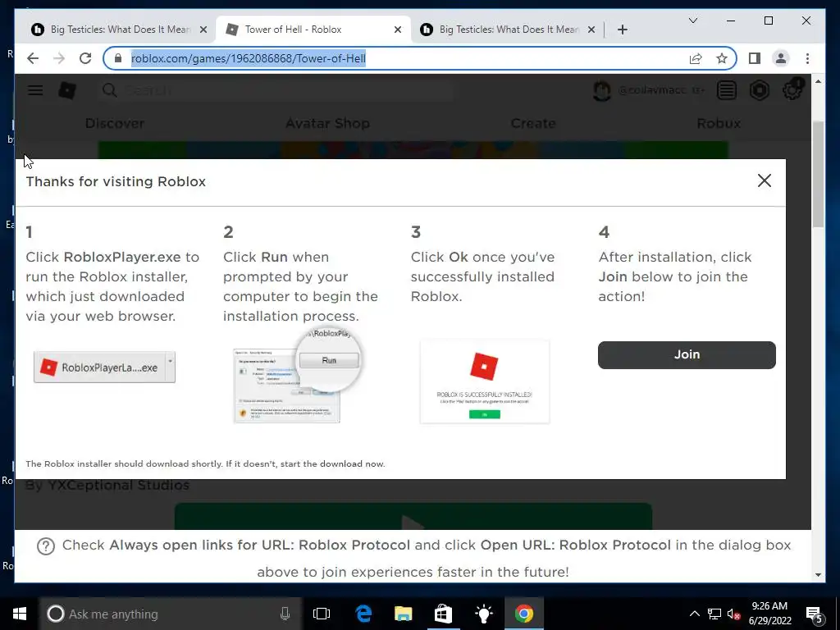
Task: Open a new browser tab
Action: tap(622, 30)
